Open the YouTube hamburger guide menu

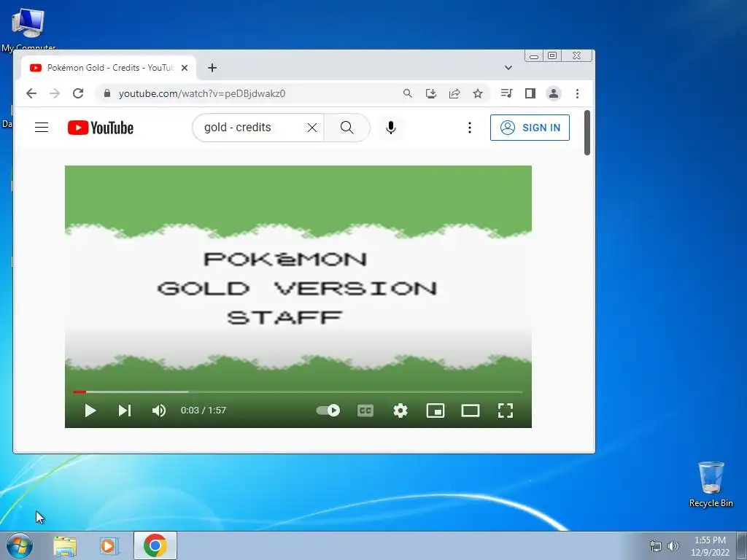42,127
